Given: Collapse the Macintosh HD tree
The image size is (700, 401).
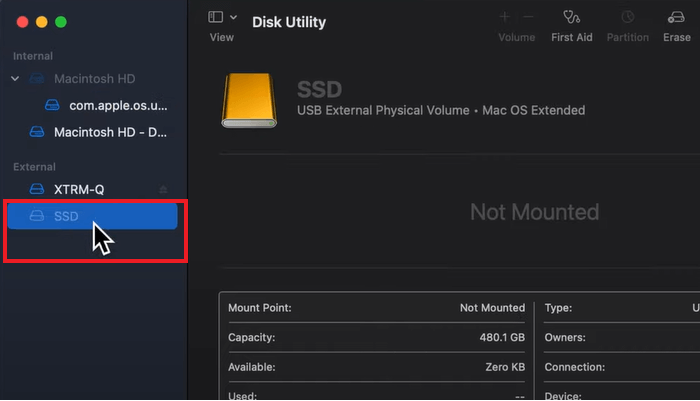Looking at the screenshot, I should point(15,78).
